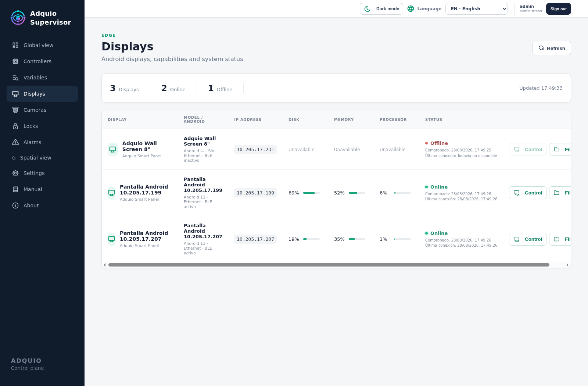The width and height of the screenshot is (588, 386).
Task: Open Control for display 10.205.17.199
Action: [528, 193]
